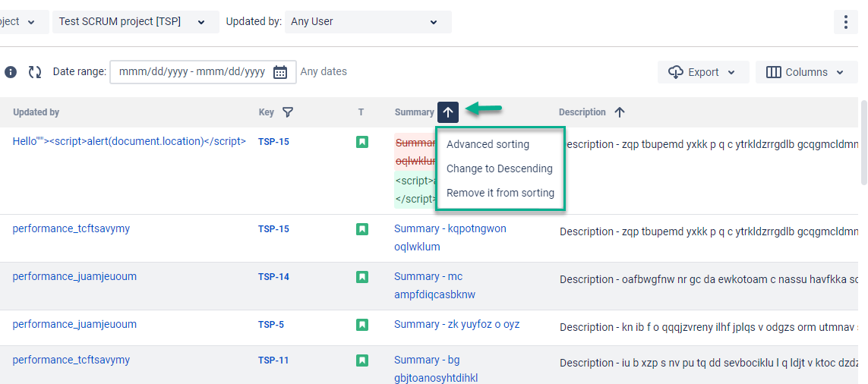This screenshot has width=868, height=384.
Task: Click the date range input field
Action: click(x=193, y=72)
